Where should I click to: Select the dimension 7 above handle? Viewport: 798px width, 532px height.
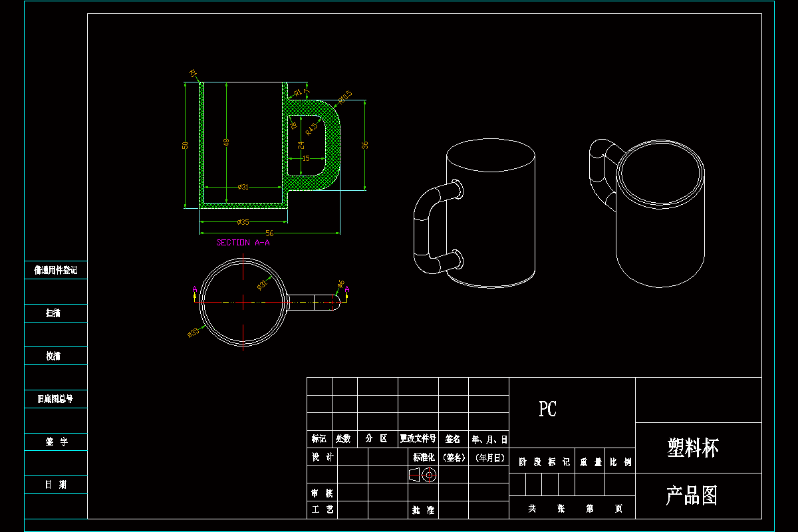[307, 91]
